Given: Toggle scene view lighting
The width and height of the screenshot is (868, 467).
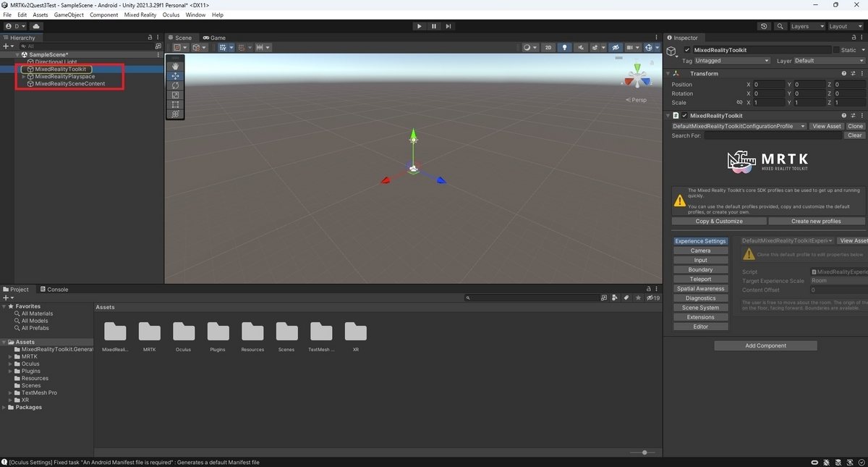Looking at the screenshot, I should coord(564,47).
